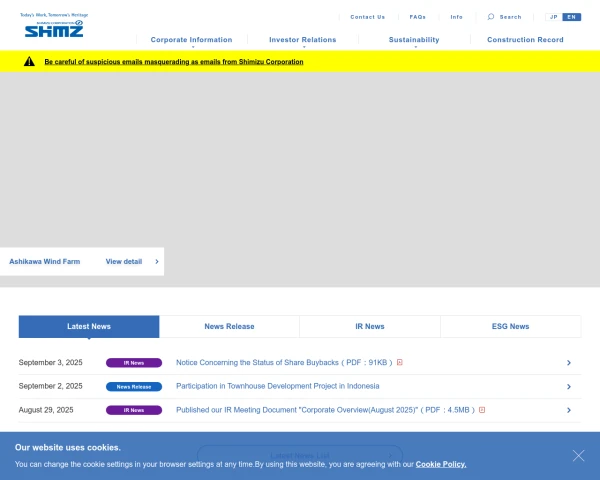Click the search magnifier icon
The width and height of the screenshot is (600, 480).
point(491,17)
